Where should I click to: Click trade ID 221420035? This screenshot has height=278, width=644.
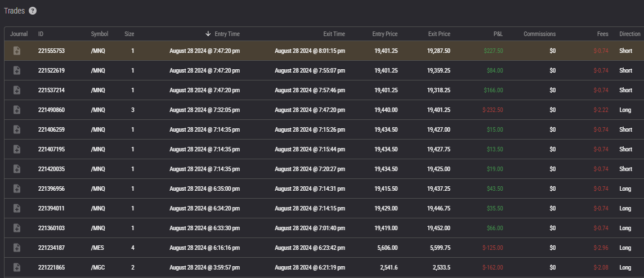click(51, 169)
